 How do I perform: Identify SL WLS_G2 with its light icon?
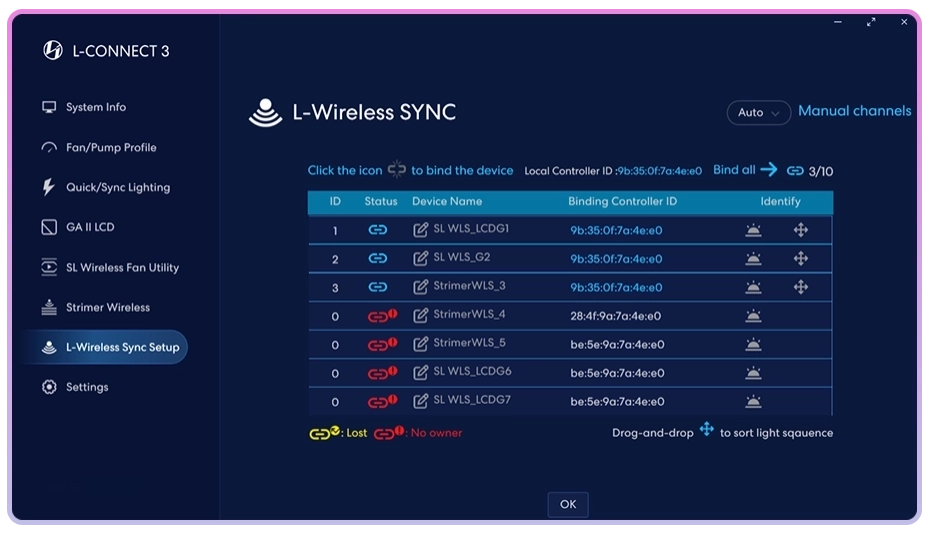753,258
